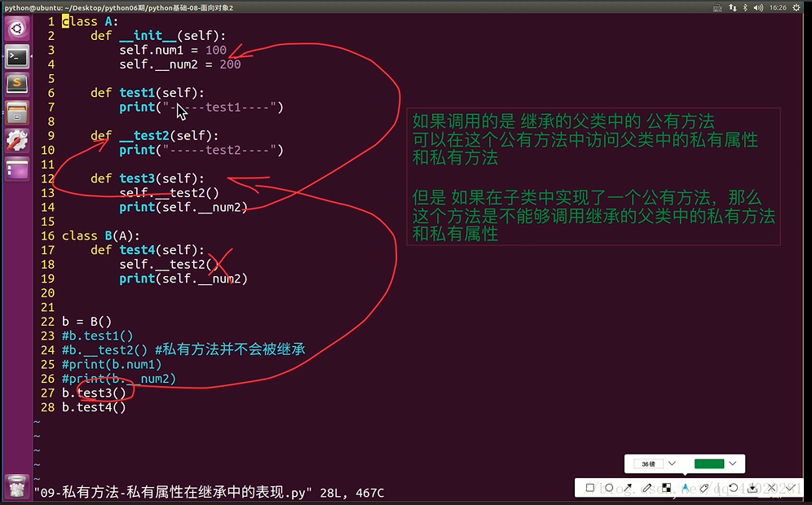This screenshot has width=812, height=505.
Task: Click 'print(self.__num2)' on line 19
Action: coord(183,279)
